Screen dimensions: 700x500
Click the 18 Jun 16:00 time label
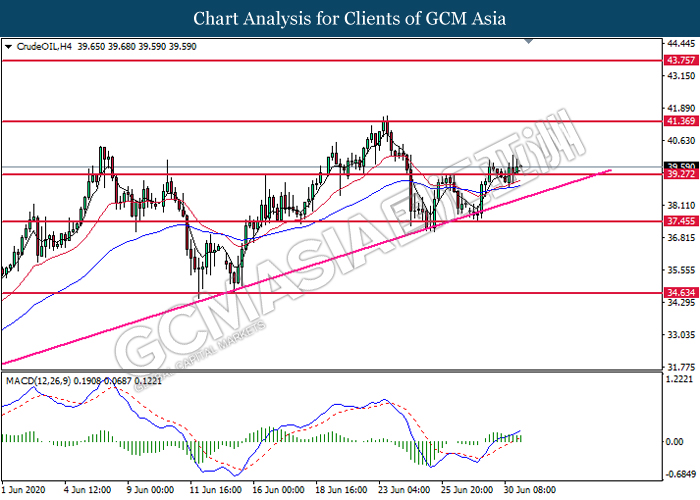(342, 490)
